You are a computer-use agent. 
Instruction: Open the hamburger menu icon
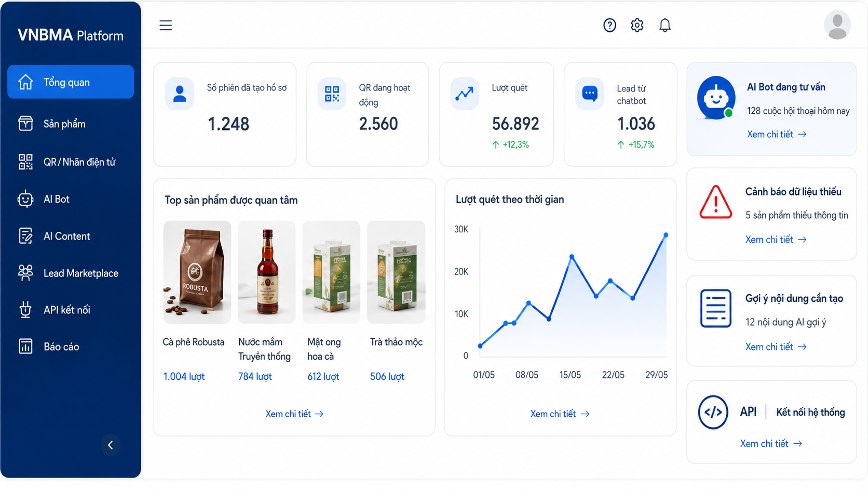click(166, 25)
